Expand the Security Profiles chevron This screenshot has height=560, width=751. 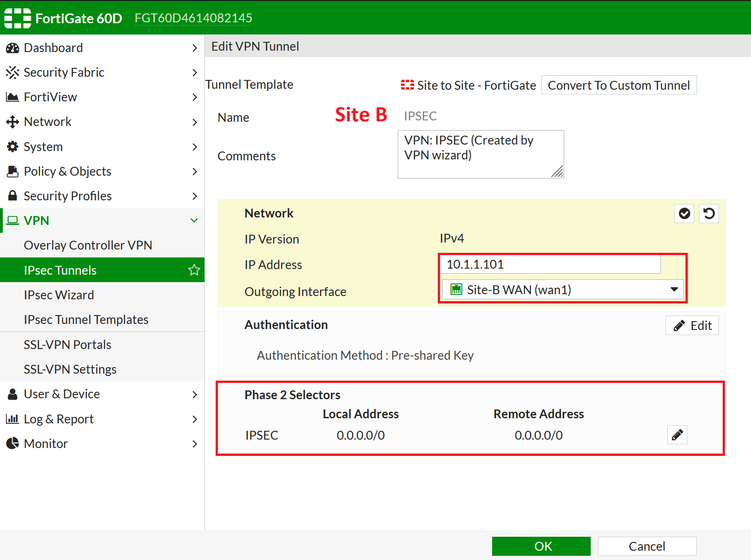(x=195, y=196)
